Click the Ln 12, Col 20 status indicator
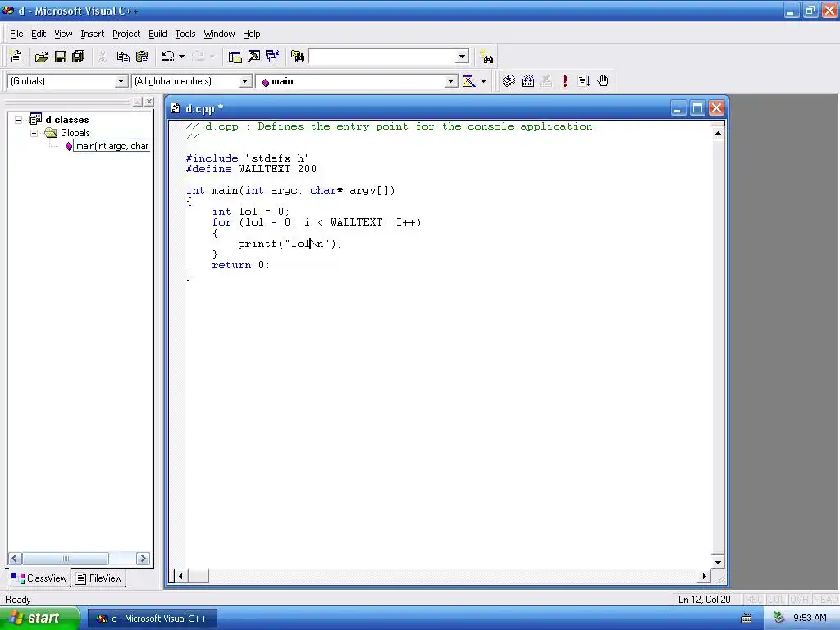 [x=704, y=600]
